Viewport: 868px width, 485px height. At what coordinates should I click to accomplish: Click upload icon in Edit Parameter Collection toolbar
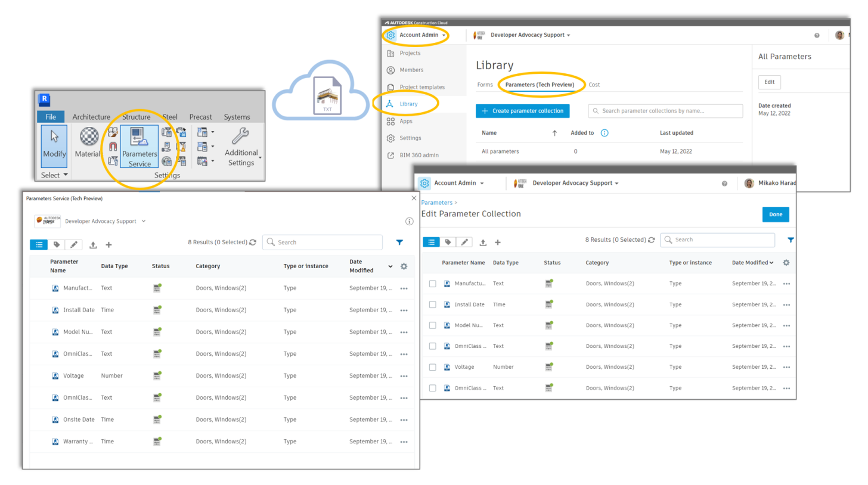[x=483, y=242]
